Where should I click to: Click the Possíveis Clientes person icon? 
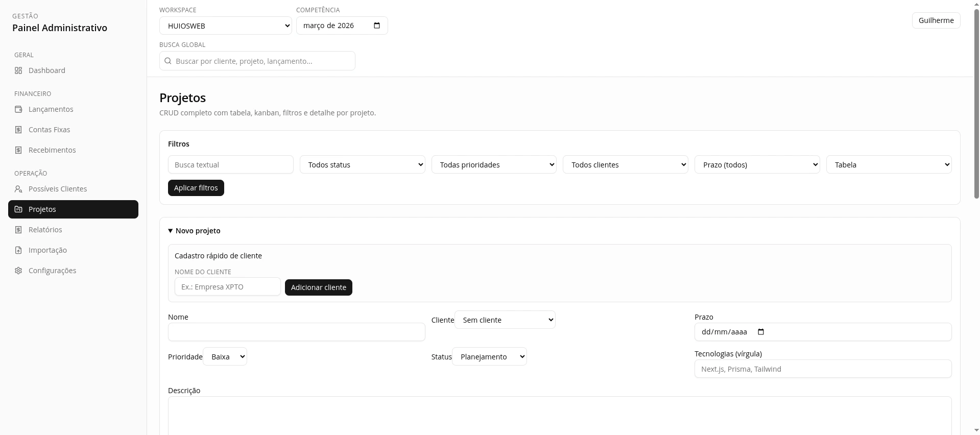point(18,189)
